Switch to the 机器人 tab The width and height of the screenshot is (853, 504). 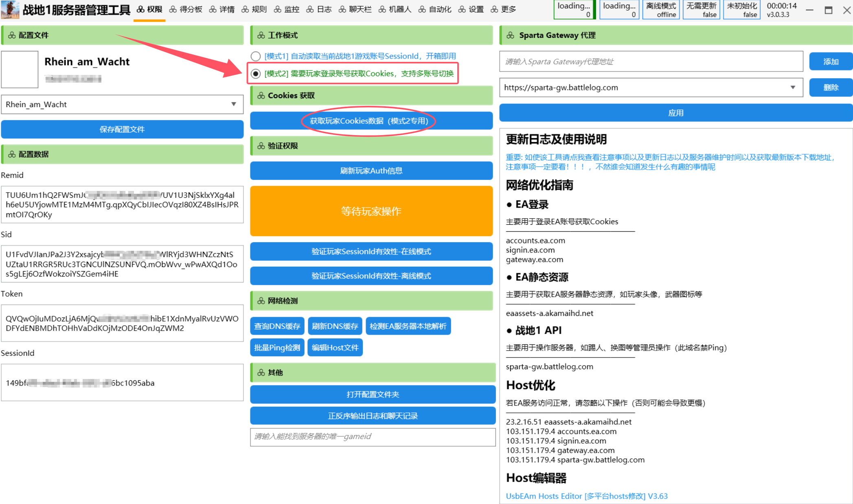[395, 9]
